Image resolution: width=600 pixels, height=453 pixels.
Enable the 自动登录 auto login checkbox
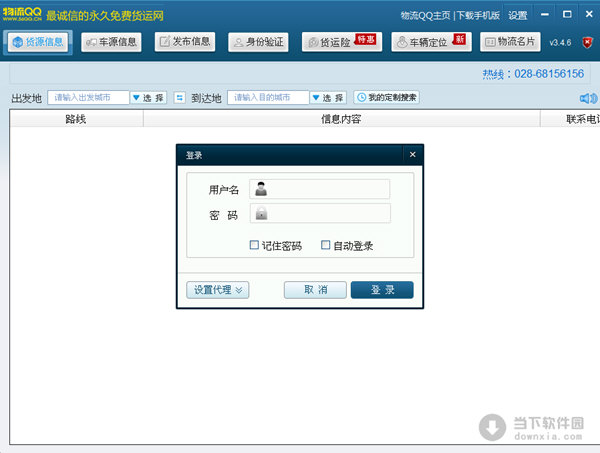click(325, 245)
